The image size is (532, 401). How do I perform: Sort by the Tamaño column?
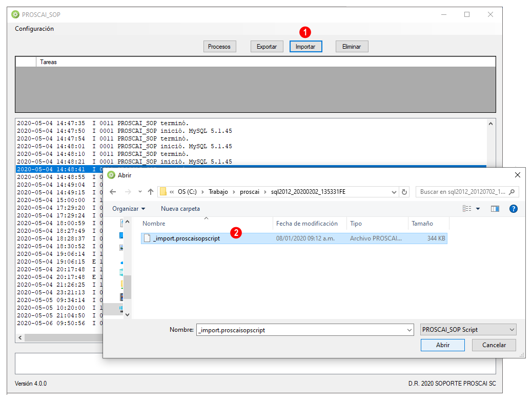(428, 224)
